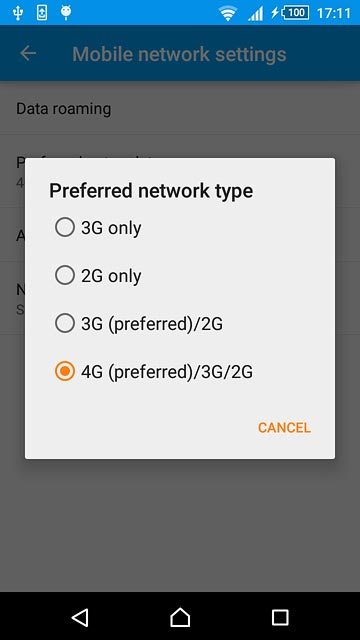Tap the Data roaming setting row

180,109
